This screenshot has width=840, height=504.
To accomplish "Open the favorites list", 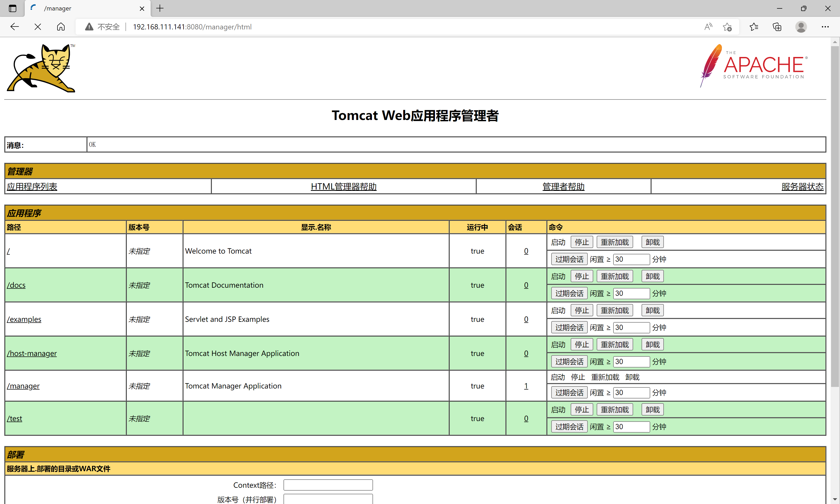I will click(754, 27).
